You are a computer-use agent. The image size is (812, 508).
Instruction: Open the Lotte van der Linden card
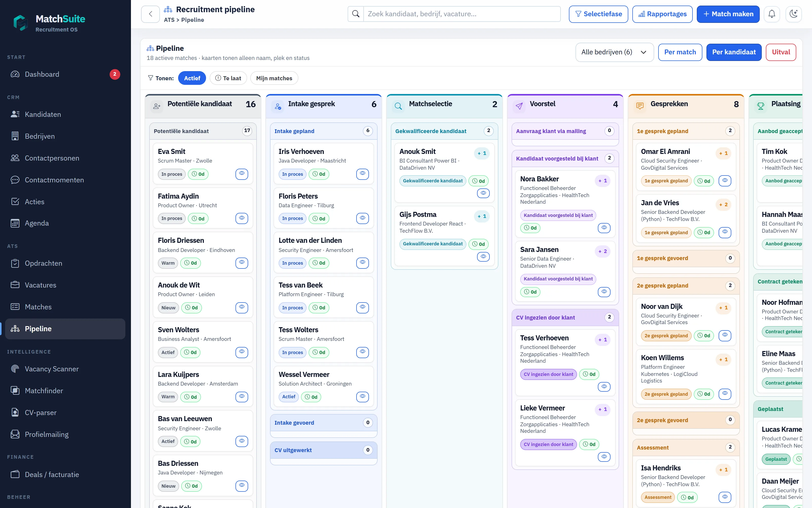[324, 252]
